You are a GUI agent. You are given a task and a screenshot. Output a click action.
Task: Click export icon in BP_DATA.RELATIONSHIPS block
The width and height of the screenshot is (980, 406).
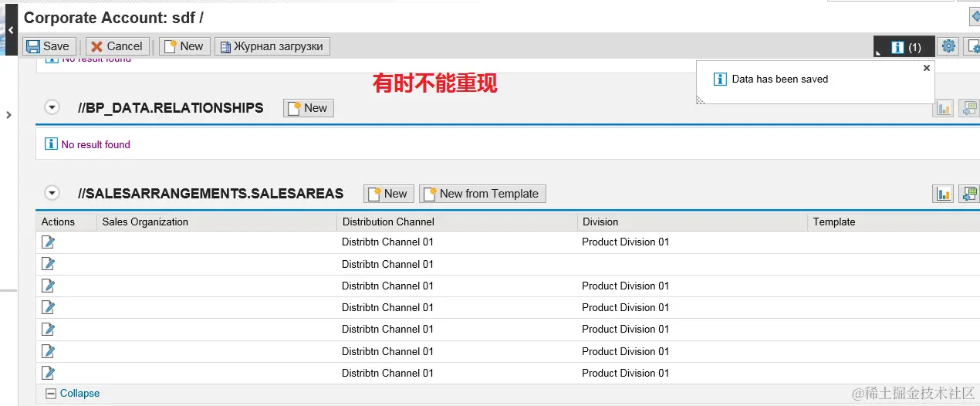coord(968,108)
